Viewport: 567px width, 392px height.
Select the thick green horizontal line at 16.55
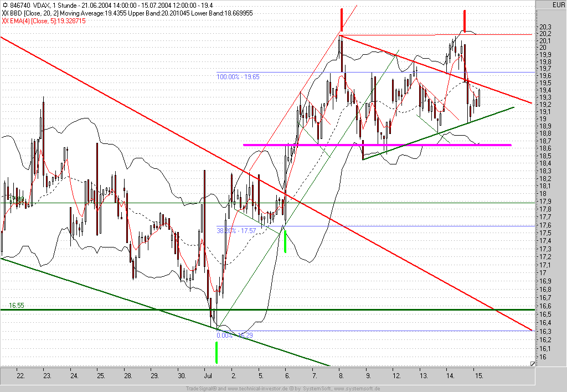coord(267,310)
